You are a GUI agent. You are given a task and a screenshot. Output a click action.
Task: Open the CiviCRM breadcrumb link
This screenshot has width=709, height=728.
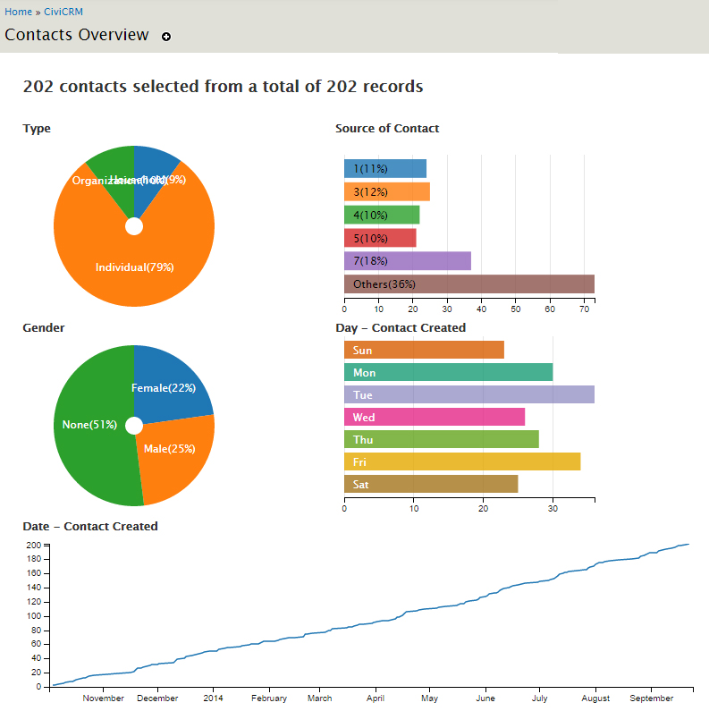coord(63,12)
